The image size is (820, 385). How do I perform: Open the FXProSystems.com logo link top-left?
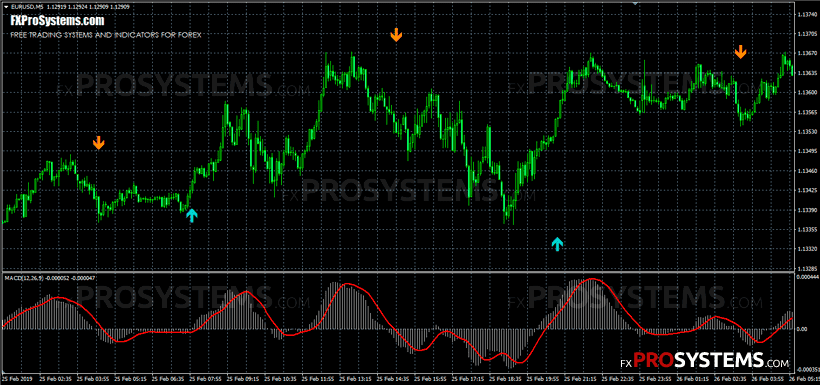[57, 20]
